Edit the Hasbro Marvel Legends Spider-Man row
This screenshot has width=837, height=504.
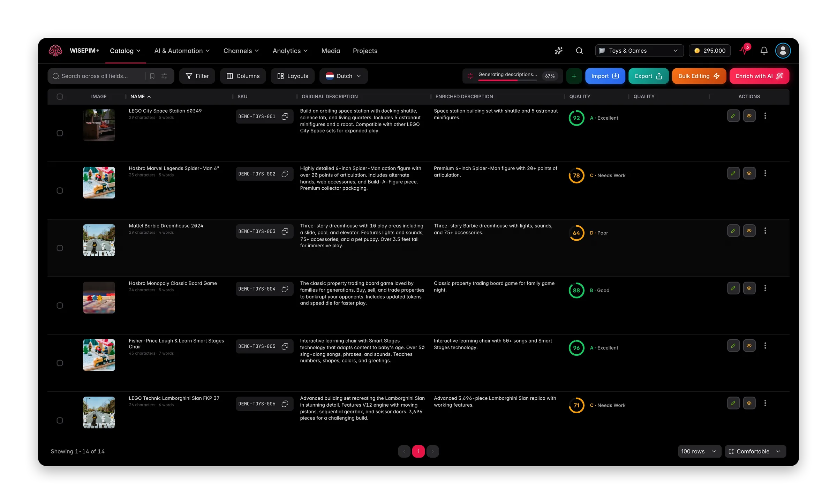[733, 173]
